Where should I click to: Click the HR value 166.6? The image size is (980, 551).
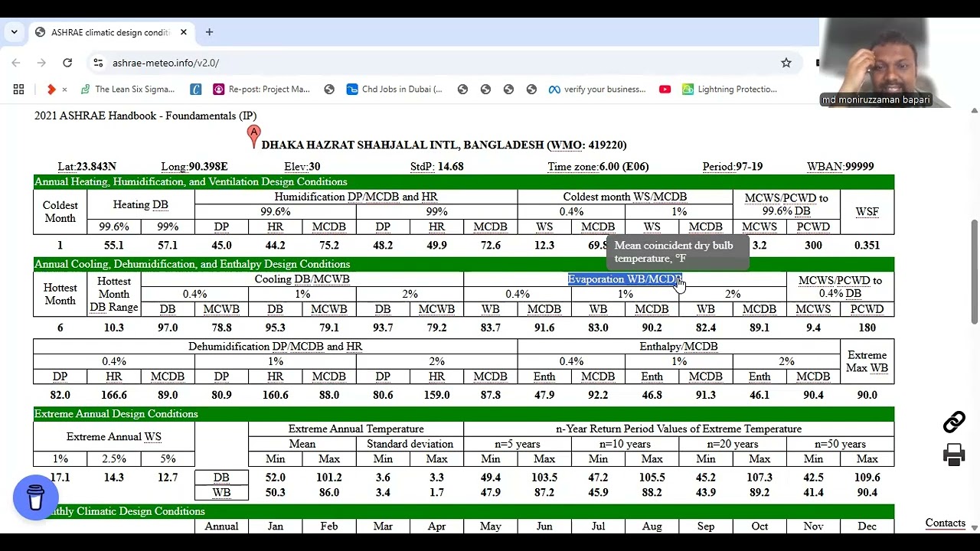[114, 395]
